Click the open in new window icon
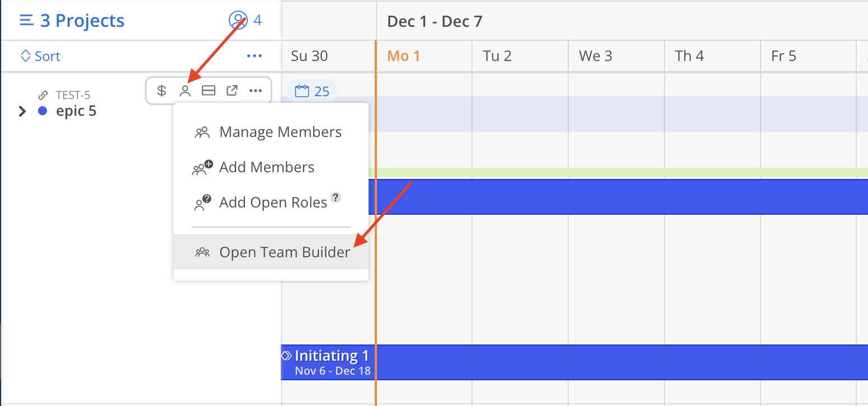 coord(232,91)
